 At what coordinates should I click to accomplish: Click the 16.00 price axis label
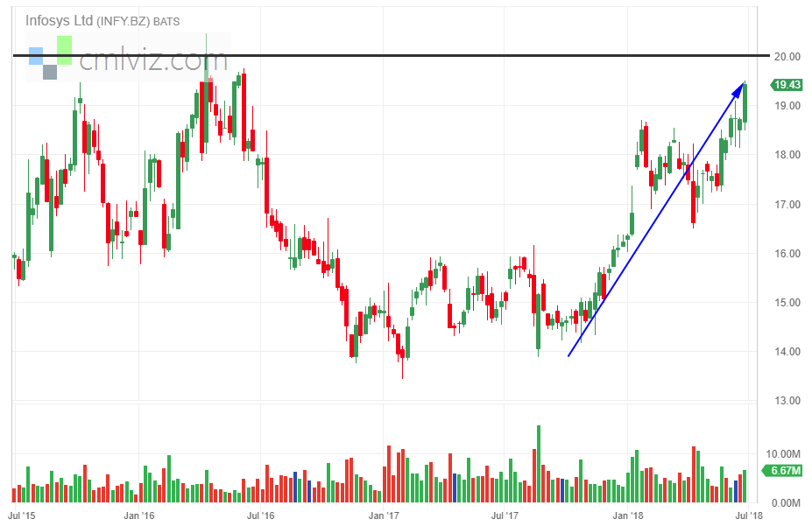point(787,254)
